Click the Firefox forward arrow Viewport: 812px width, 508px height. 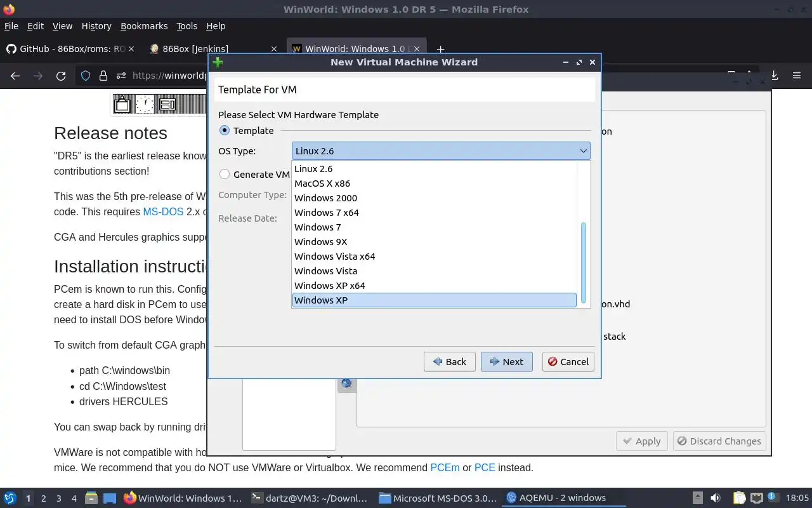pos(38,76)
